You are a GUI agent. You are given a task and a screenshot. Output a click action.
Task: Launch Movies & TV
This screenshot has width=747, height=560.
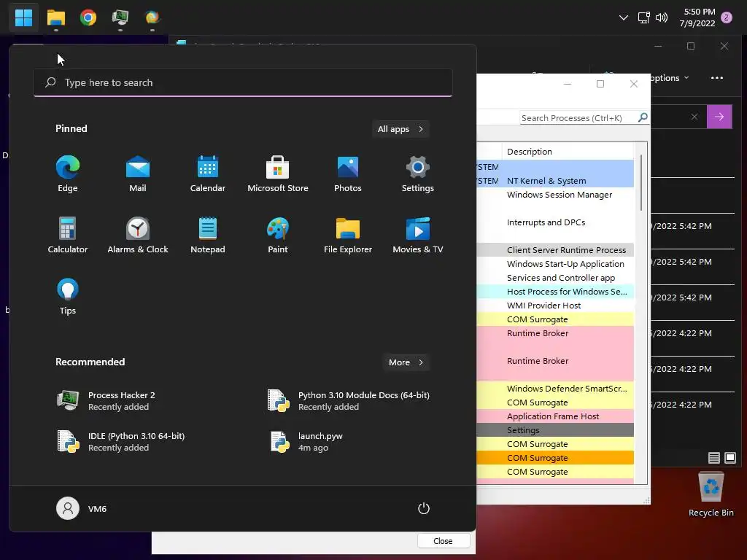[418, 236]
